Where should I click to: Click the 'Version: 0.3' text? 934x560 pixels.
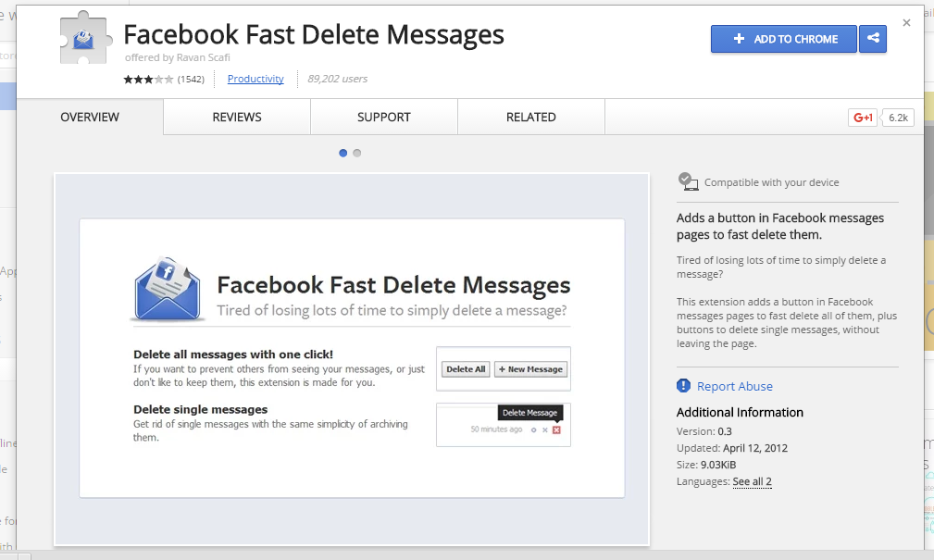pos(704,431)
